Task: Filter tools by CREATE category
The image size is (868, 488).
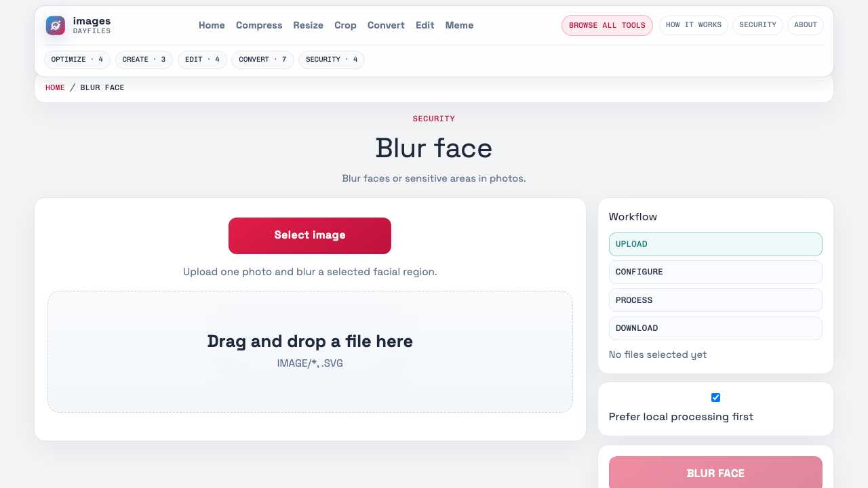Action: (x=144, y=60)
